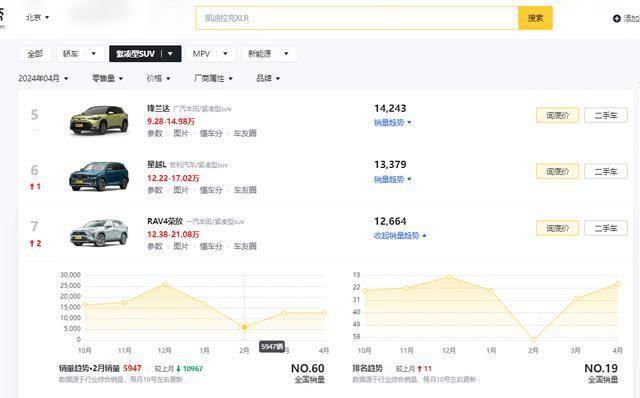Open 懂车分 for 锋兰达

211,133
